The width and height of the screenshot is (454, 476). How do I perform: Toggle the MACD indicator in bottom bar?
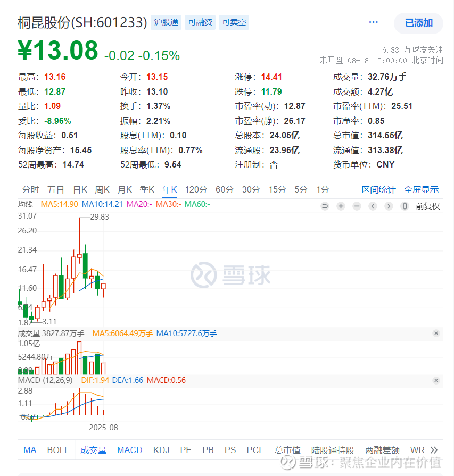tap(130, 450)
